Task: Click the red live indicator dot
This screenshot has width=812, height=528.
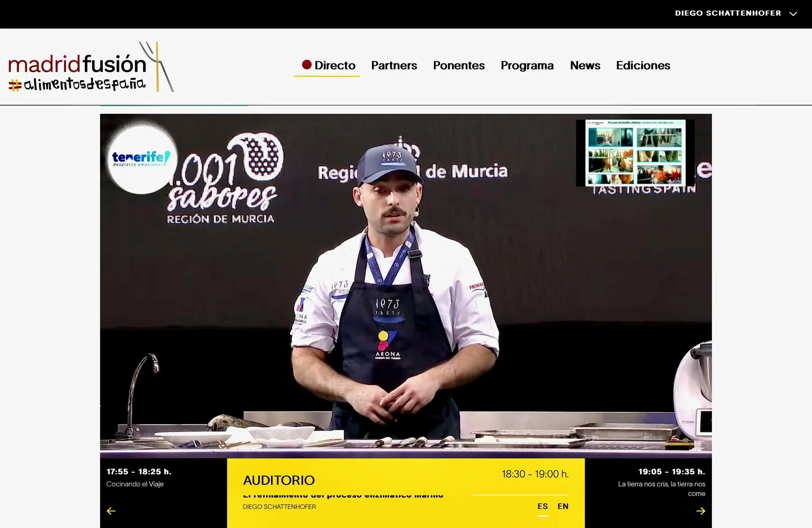Action: [x=307, y=64]
